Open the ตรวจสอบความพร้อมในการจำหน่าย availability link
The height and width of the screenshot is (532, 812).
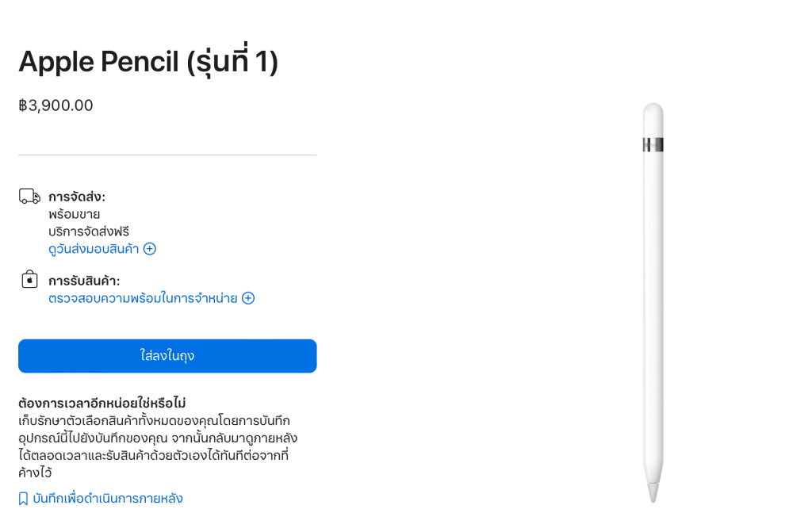pyautogui.click(x=143, y=298)
